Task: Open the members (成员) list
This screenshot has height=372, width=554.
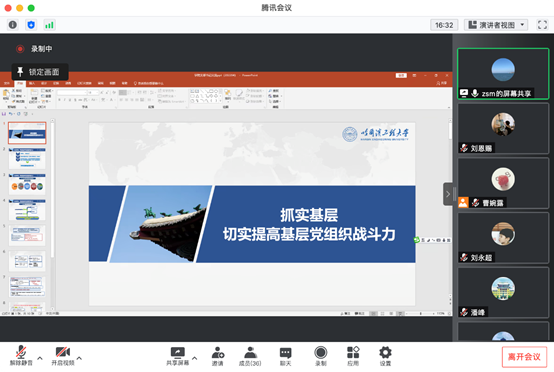Action: (250, 356)
